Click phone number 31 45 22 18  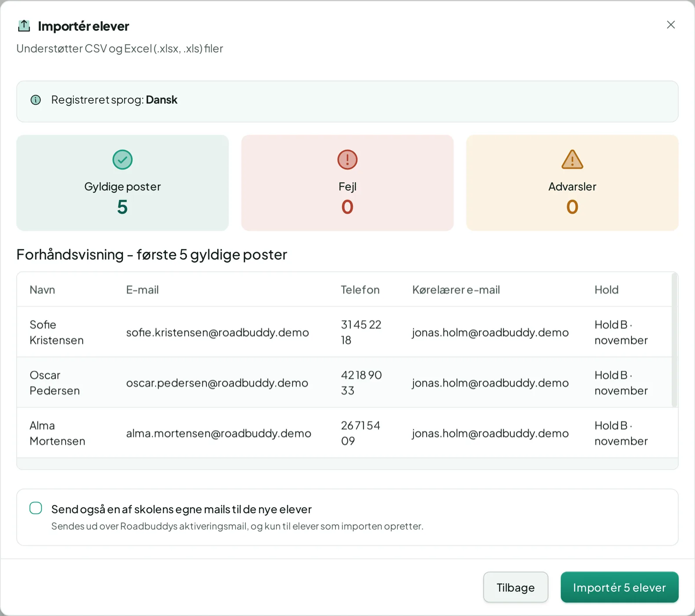(x=361, y=332)
